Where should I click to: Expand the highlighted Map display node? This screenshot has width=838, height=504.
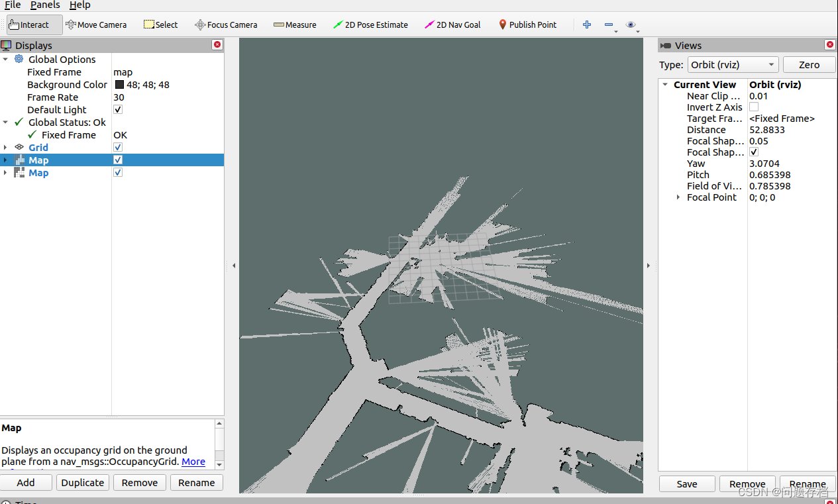[x=5, y=160]
